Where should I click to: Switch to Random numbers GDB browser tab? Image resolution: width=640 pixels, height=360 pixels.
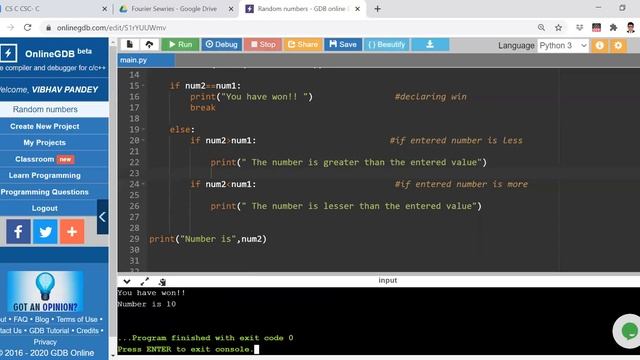(x=302, y=9)
